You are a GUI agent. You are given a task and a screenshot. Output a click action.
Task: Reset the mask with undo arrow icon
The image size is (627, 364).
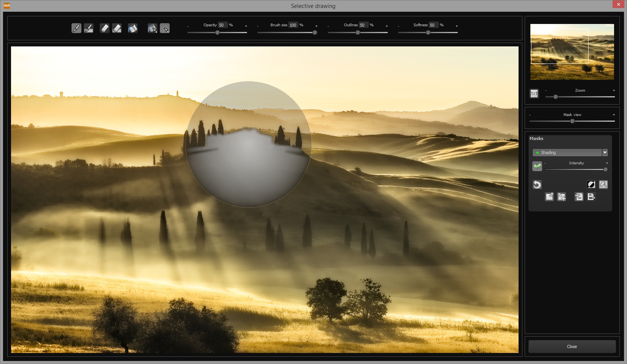coord(537,185)
